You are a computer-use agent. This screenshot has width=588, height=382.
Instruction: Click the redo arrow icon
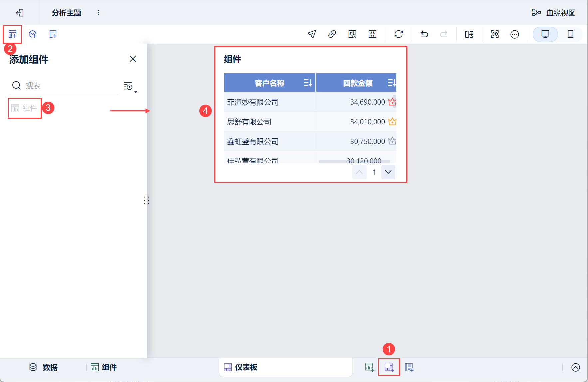(x=444, y=34)
